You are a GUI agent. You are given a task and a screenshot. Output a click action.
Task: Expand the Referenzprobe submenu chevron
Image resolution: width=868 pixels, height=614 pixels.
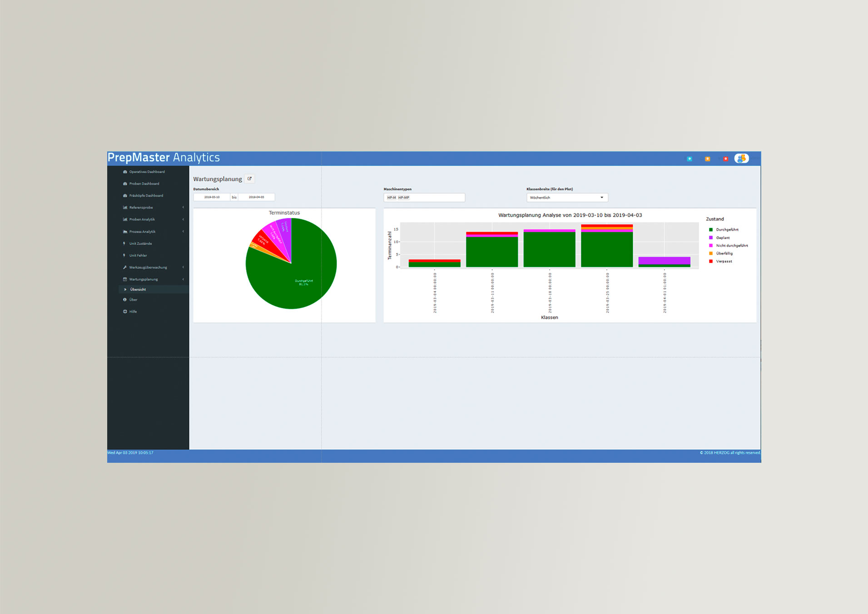[183, 208]
